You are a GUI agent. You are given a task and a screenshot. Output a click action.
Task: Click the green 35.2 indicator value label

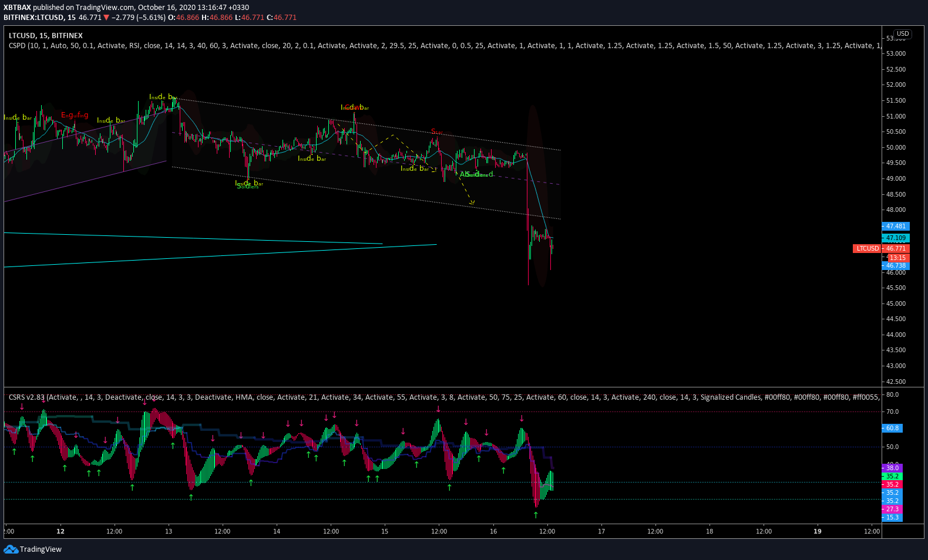point(892,477)
